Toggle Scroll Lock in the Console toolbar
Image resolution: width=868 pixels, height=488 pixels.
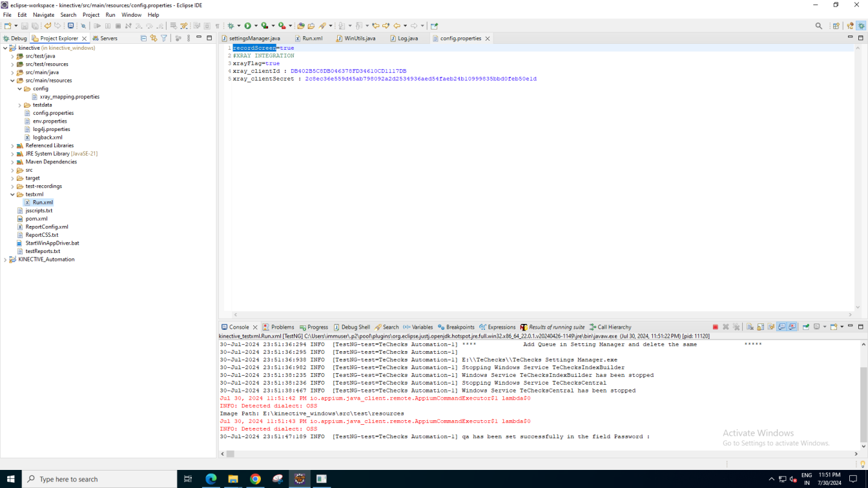point(760,327)
